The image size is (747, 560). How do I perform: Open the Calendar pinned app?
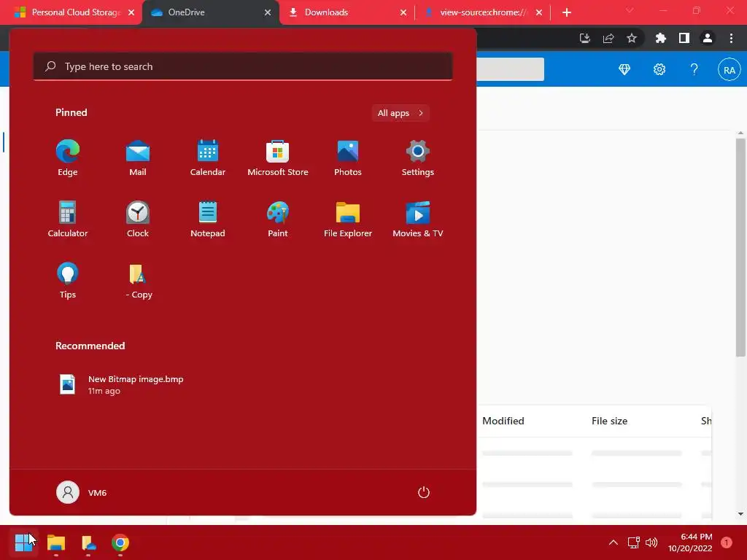[x=208, y=158]
